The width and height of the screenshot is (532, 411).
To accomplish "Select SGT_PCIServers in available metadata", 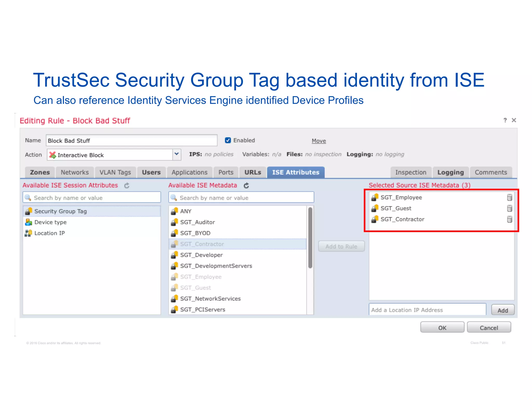I will (x=238, y=309).
